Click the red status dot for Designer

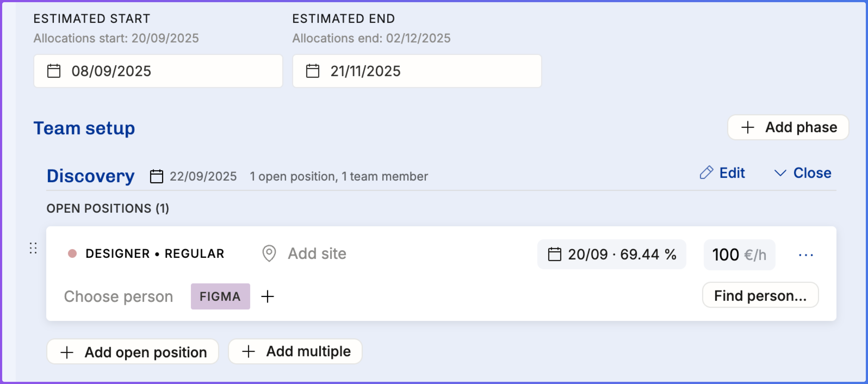point(72,254)
